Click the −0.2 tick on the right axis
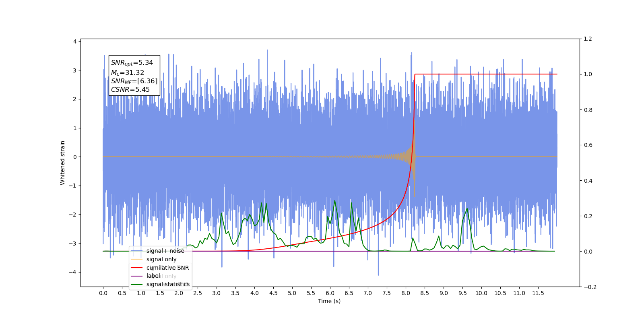 pyautogui.click(x=590, y=287)
